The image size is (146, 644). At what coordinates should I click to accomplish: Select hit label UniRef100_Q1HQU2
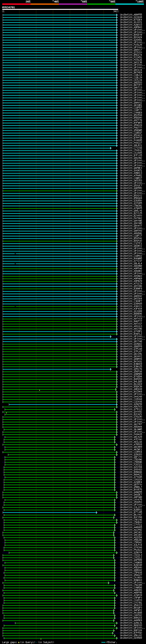pyautogui.click(x=131, y=344)
